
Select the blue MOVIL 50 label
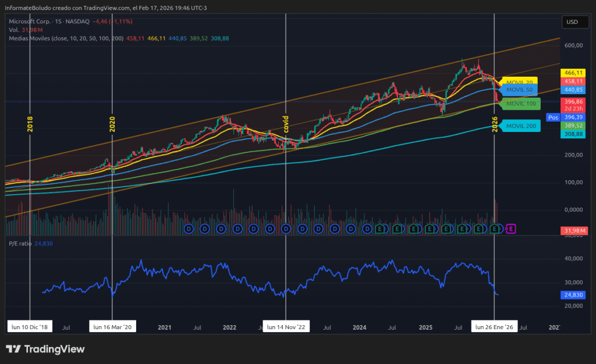pos(519,90)
